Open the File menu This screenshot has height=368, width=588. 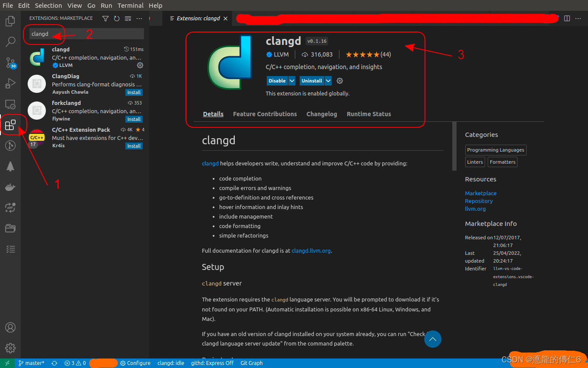pyautogui.click(x=8, y=6)
